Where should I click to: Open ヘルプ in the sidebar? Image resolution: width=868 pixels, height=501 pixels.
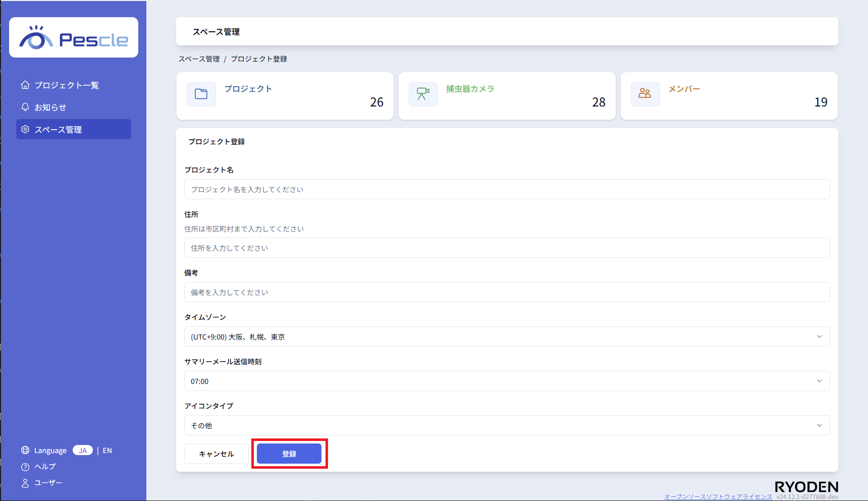pyautogui.click(x=44, y=467)
